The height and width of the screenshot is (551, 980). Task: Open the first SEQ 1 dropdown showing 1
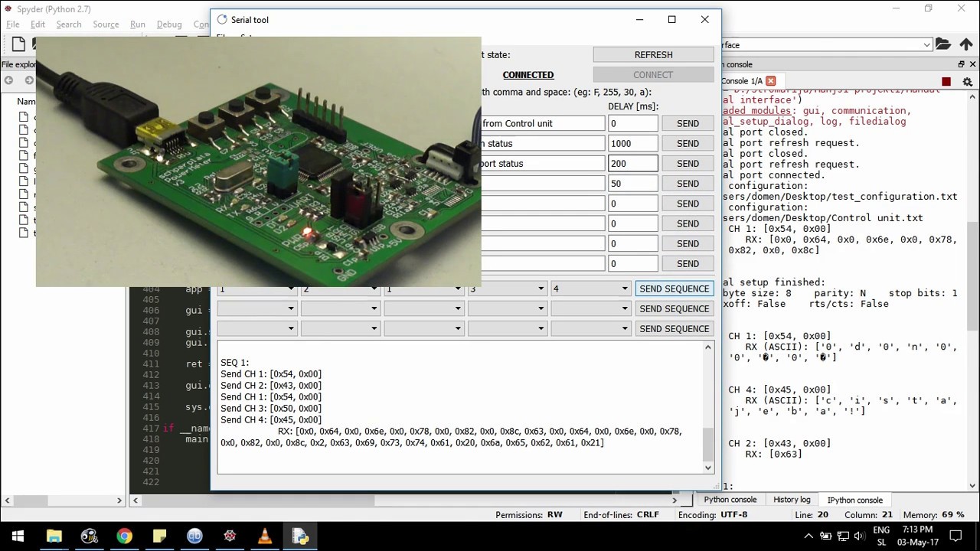click(x=257, y=289)
